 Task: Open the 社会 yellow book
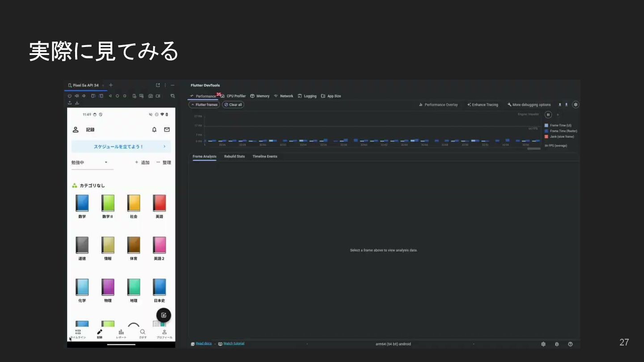point(134,203)
